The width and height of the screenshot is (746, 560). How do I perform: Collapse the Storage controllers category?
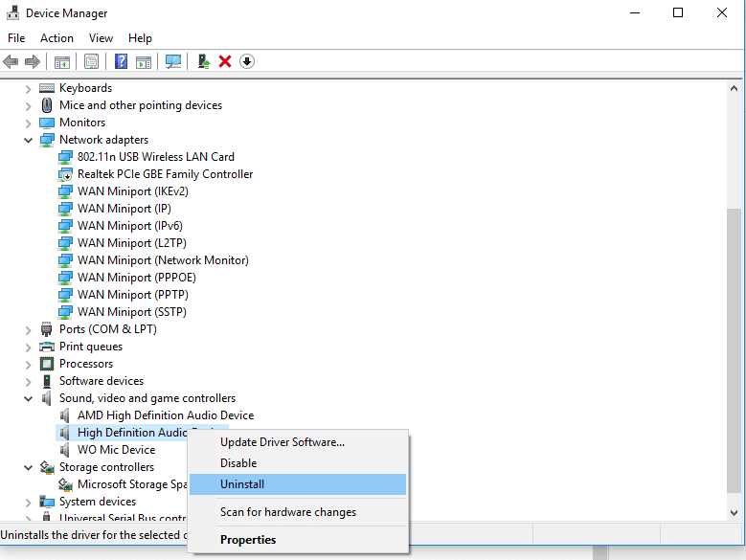click(28, 468)
